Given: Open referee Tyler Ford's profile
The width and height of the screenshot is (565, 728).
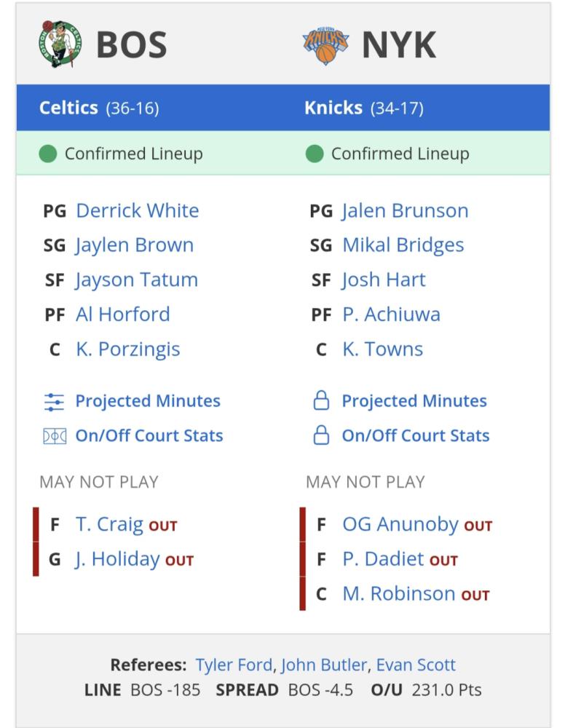Looking at the screenshot, I should click(234, 665).
